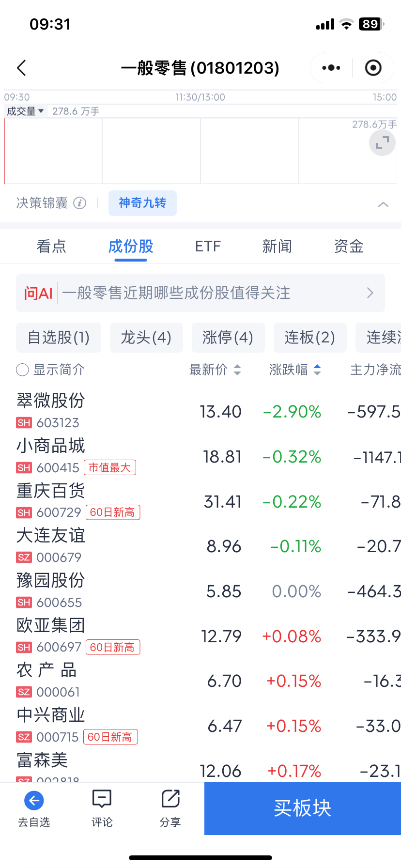
Task: Tap the 买板块 button
Action: pos(303,808)
